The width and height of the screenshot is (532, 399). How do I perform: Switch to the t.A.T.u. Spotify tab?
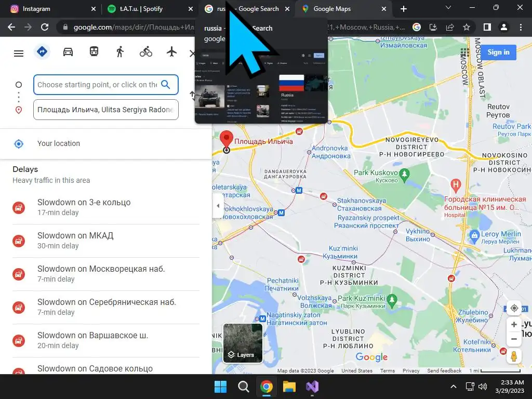pos(149,9)
